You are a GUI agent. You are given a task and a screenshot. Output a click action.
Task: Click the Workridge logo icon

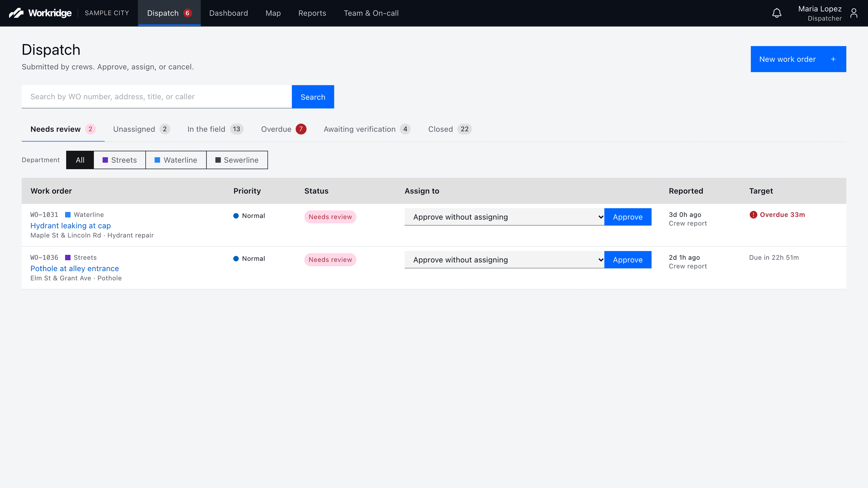point(16,13)
